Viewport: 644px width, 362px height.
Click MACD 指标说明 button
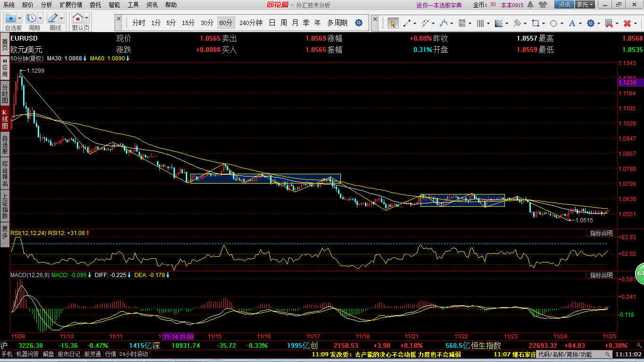tap(602, 275)
